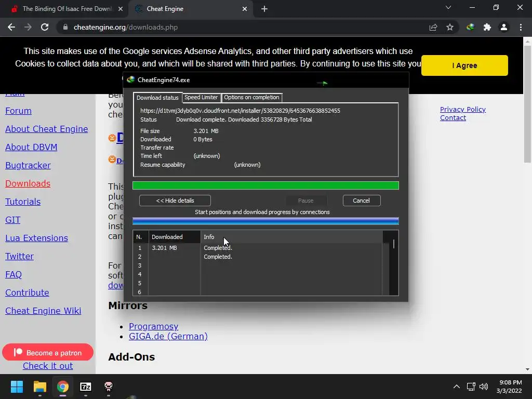Open the Options on completion tab

pyautogui.click(x=251, y=97)
